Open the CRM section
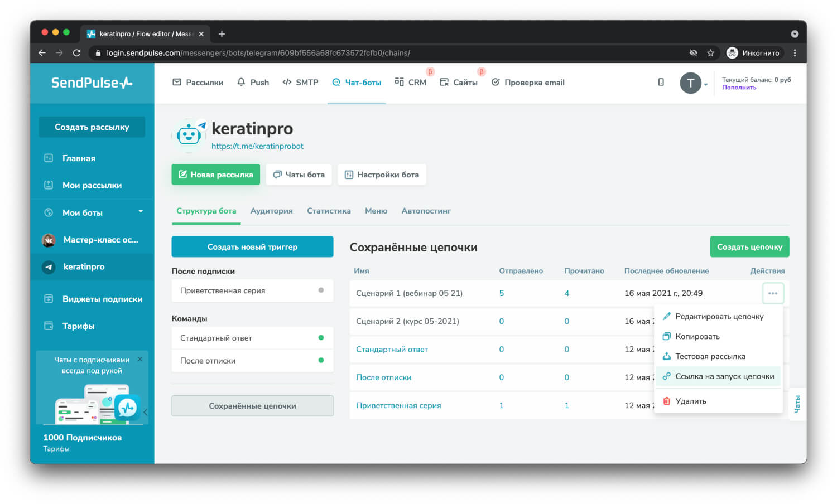This screenshot has width=837, height=504. [x=411, y=83]
